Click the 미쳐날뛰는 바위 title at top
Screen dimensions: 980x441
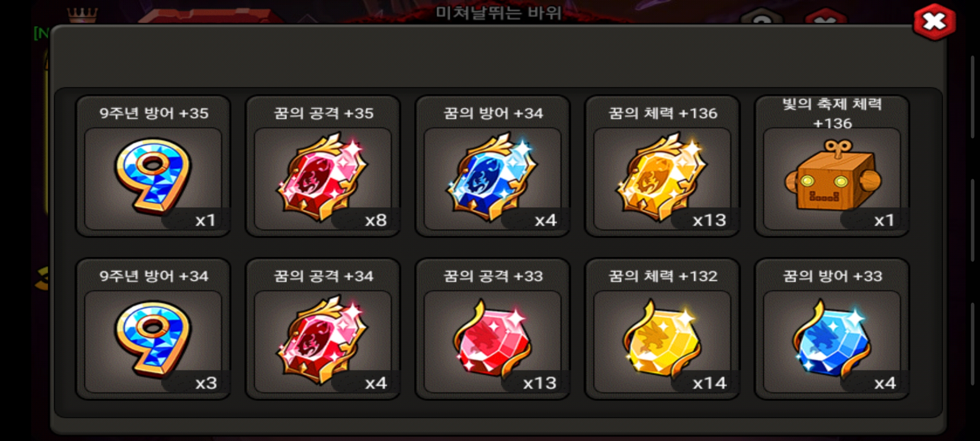coord(498,13)
